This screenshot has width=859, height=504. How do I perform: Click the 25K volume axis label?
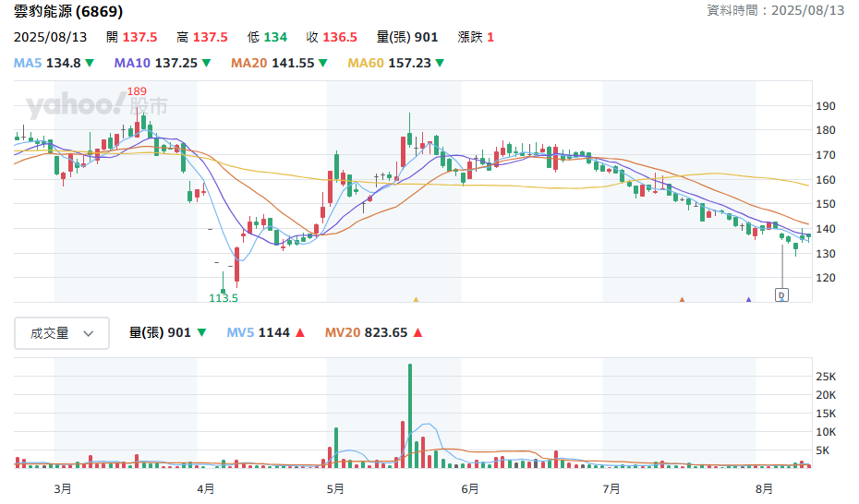[826, 377]
